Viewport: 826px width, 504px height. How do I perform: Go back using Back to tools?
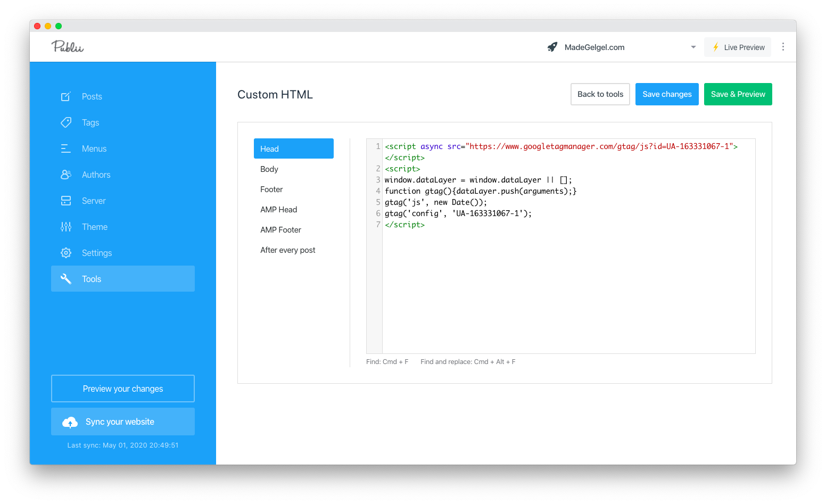click(x=600, y=94)
